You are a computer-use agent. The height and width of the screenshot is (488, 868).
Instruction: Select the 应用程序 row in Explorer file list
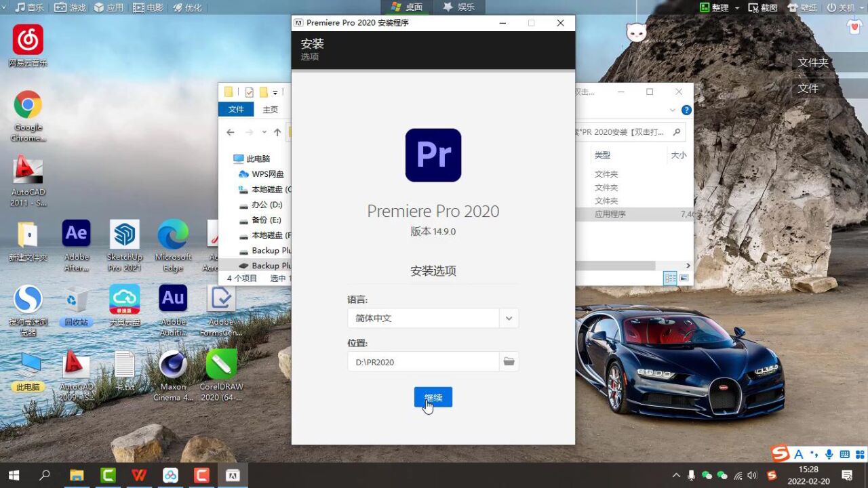(634, 214)
